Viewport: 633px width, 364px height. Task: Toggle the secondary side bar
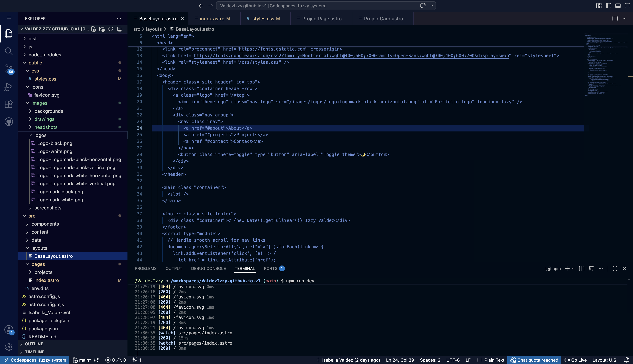pyautogui.click(x=628, y=6)
